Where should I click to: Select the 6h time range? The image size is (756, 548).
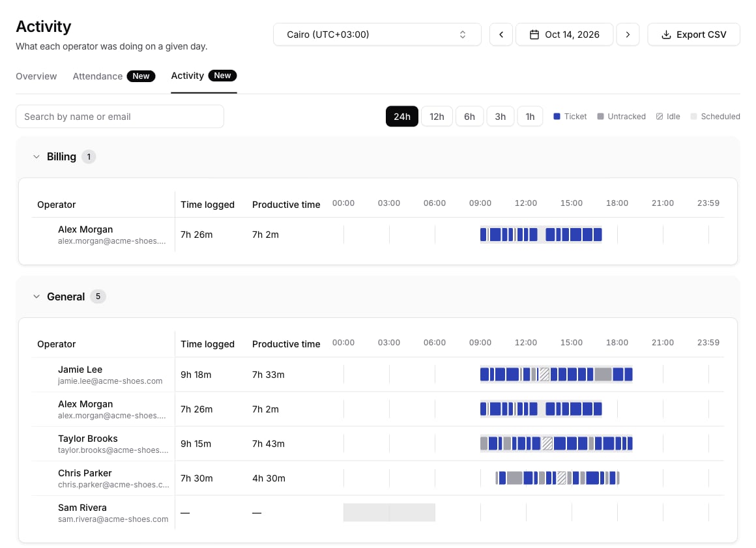[470, 117]
